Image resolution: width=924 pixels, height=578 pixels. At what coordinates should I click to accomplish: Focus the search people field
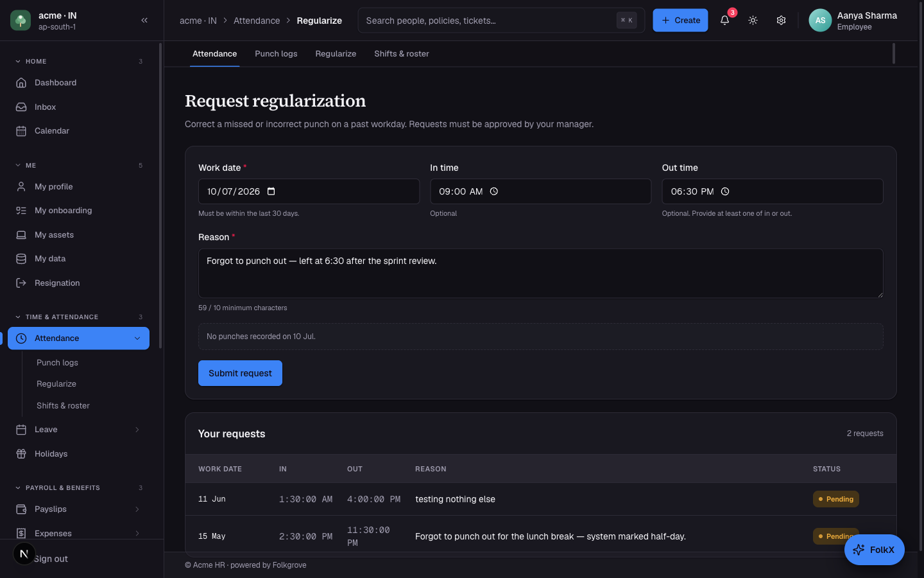point(501,21)
